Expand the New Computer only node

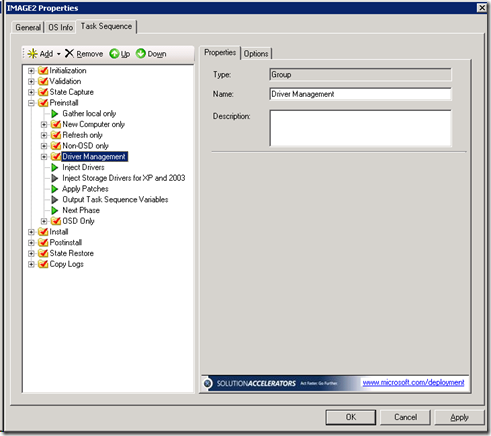(44, 125)
